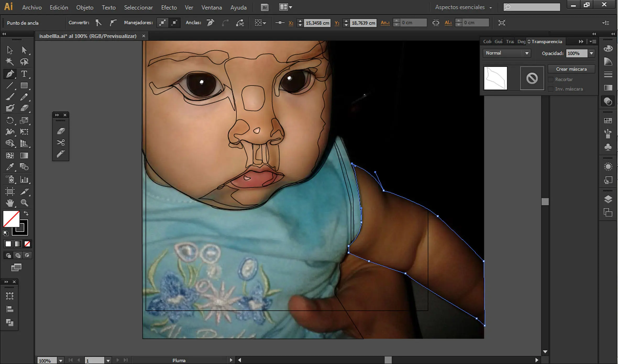The width and height of the screenshot is (618, 364).
Task: Select the Selection tool arrow
Action: point(10,50)
